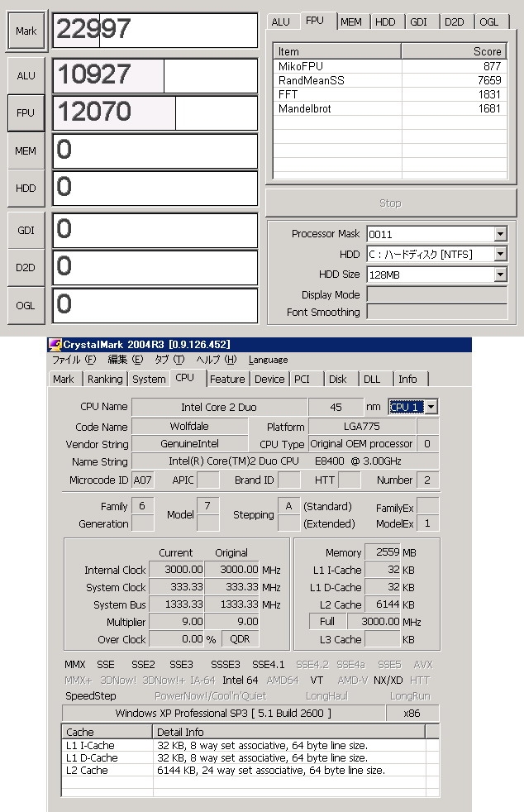Click the Display Mode field

(437, 294)
